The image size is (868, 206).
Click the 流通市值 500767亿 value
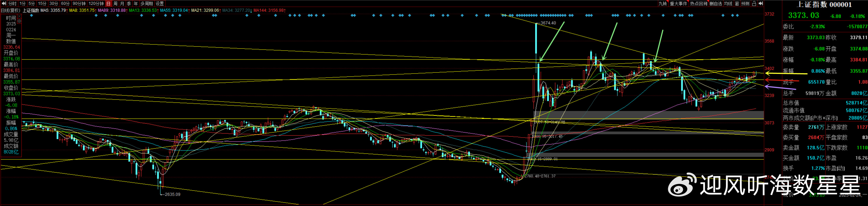pos(857,111)
